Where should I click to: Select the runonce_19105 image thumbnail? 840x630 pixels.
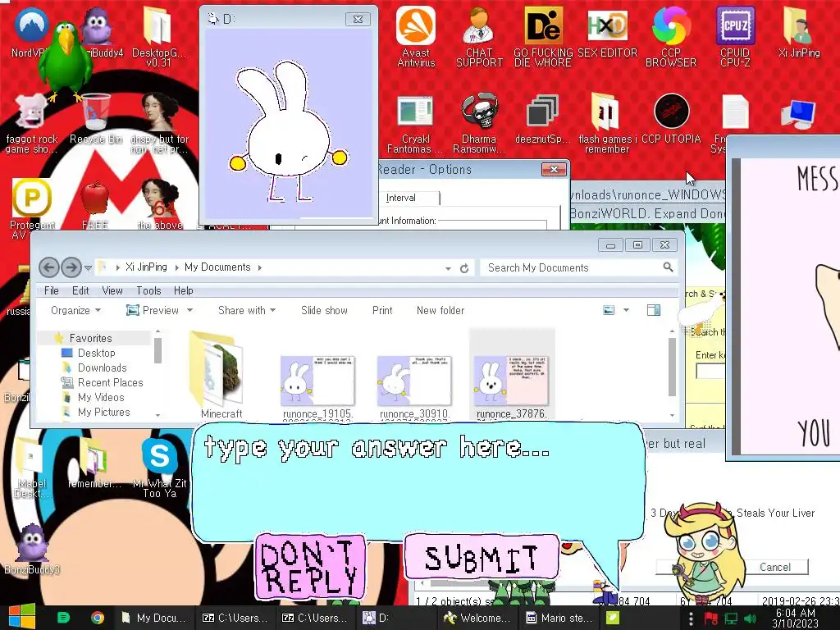[x=317, y=381]
